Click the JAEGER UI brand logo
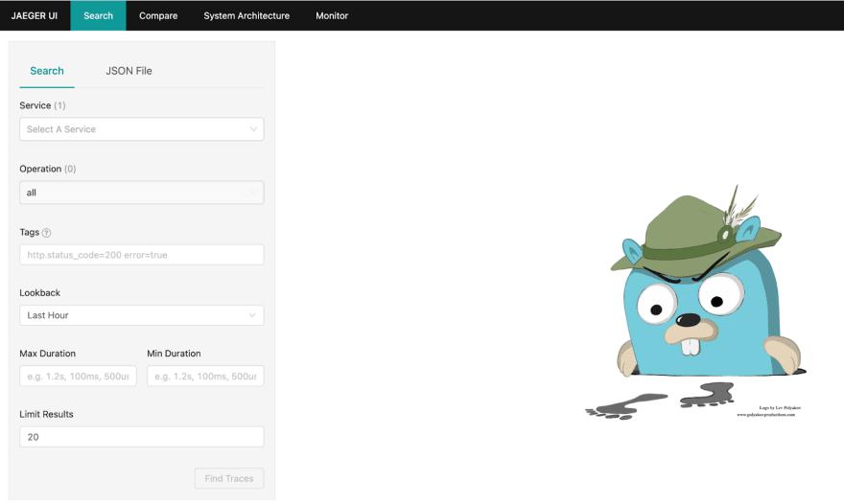The image size is (844, 504). 35,15
